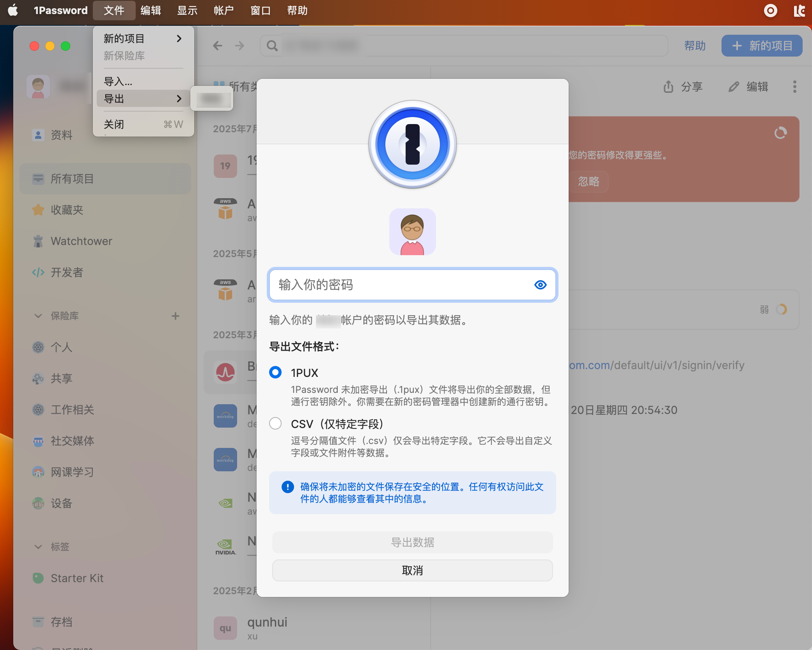Click the 新的项目 blue button
812x650 pixels.
[762, 46]
